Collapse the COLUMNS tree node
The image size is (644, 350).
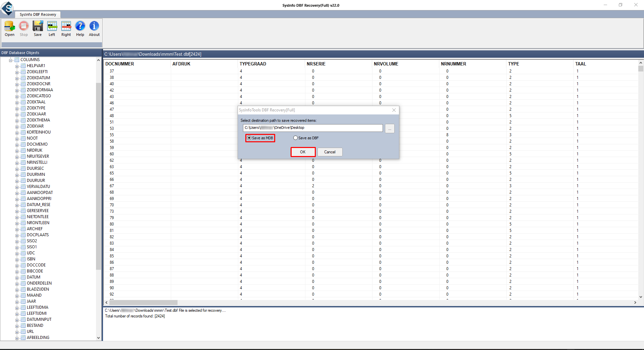11,60
